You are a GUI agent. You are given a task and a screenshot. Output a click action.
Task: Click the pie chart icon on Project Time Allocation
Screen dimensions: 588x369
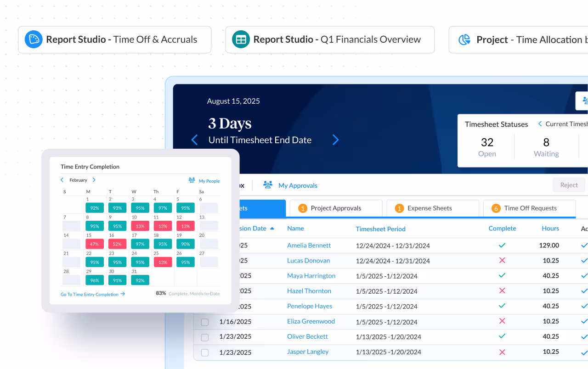tap(464, 39)
